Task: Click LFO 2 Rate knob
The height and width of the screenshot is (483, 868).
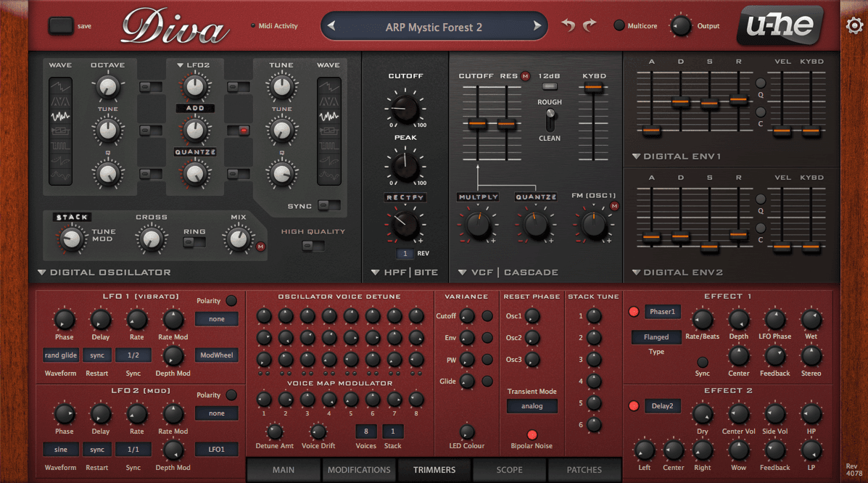Action: coord(137,414)
